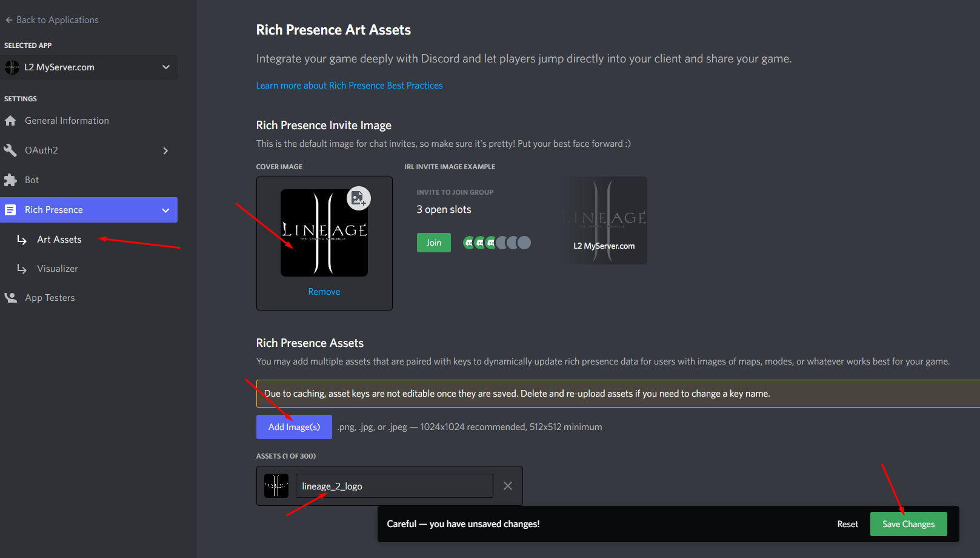Delete the lineage_2_logo asset with X

(x=508, y=486)
